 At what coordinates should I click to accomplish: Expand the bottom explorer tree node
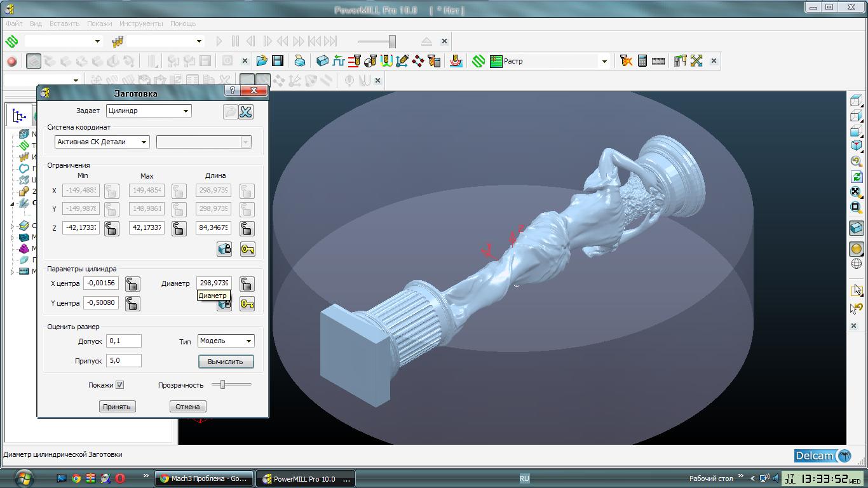[x=12, y=271]
